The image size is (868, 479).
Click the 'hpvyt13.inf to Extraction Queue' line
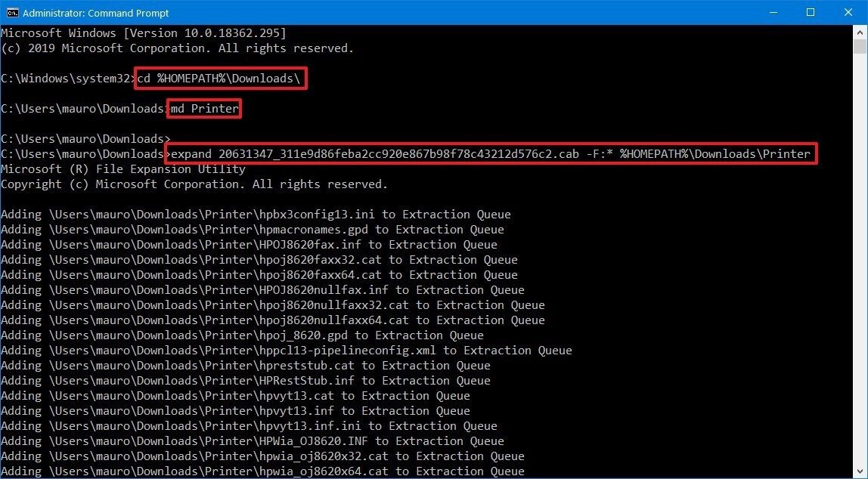tap(235, 410)
